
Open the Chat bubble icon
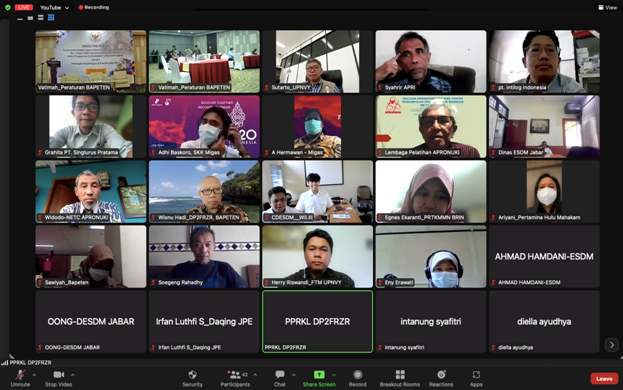(x=280, y=375)
